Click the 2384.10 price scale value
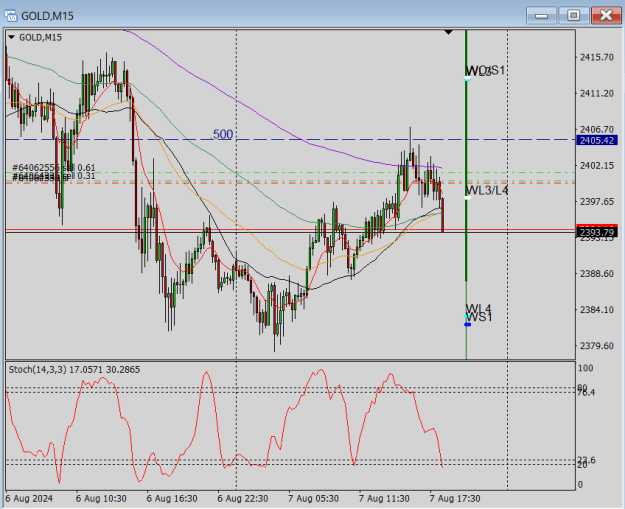625x509 pixels. [x=597, y=310]
